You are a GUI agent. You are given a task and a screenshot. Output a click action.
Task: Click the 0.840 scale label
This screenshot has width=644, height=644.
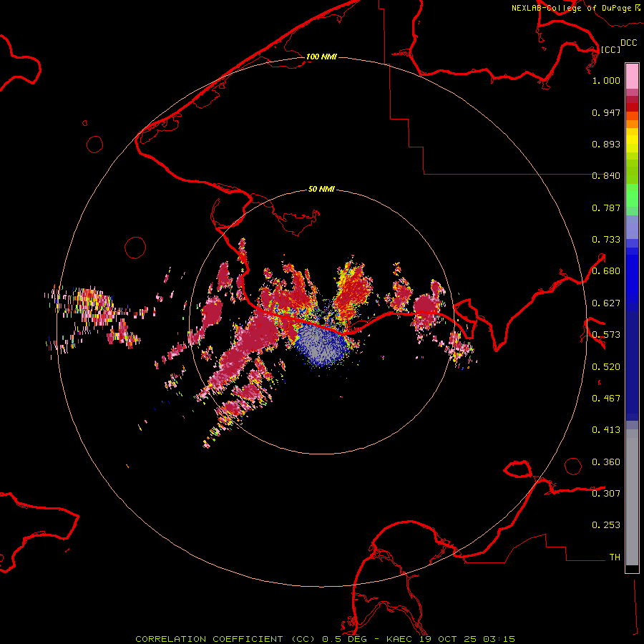click(x=606, y=176)
